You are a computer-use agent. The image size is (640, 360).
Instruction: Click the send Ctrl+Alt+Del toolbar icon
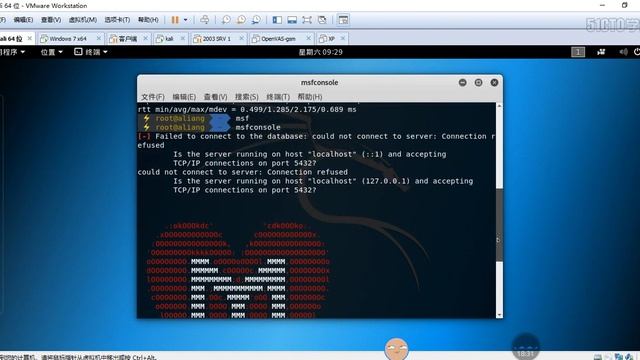click(x=205, y=20)
